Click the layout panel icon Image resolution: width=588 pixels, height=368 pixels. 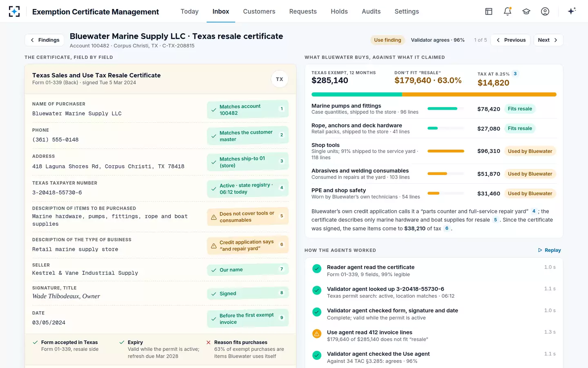tap(489, 11)
